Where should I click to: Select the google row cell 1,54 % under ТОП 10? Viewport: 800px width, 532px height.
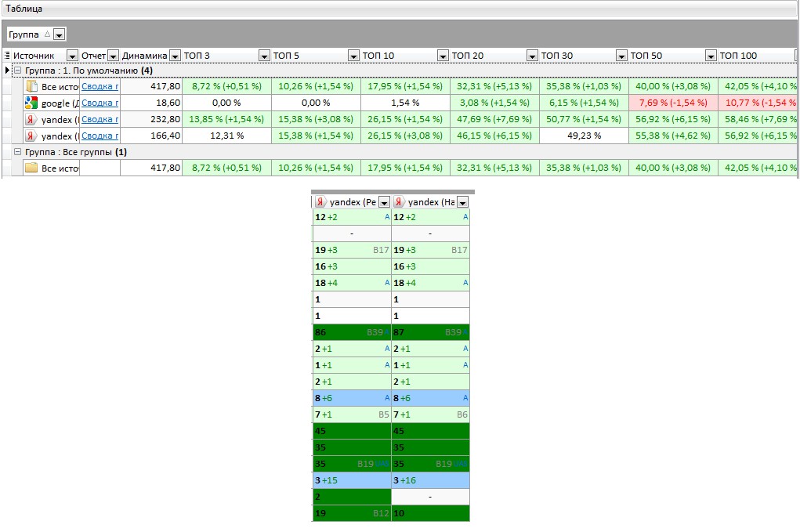coord(405,103)
